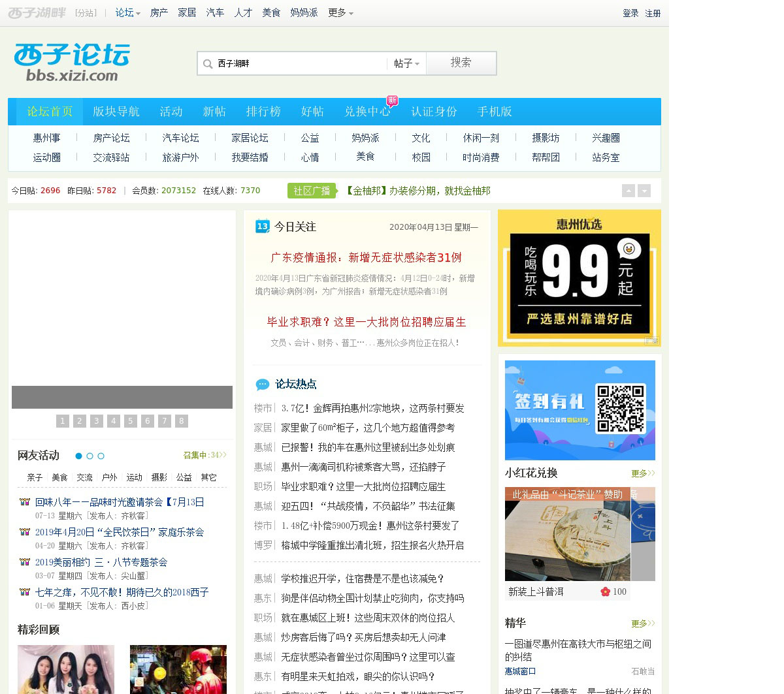Screen dimensions: 784x694
Task: Expand the 论坛 dropdown in top bar
Action: pos(127,12)
